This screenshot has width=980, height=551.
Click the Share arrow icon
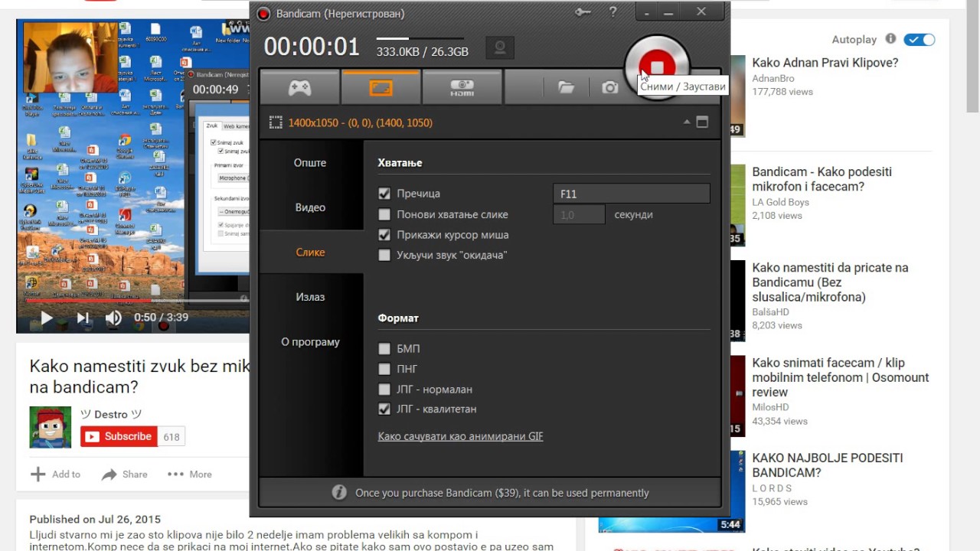(x=109, y=474)
